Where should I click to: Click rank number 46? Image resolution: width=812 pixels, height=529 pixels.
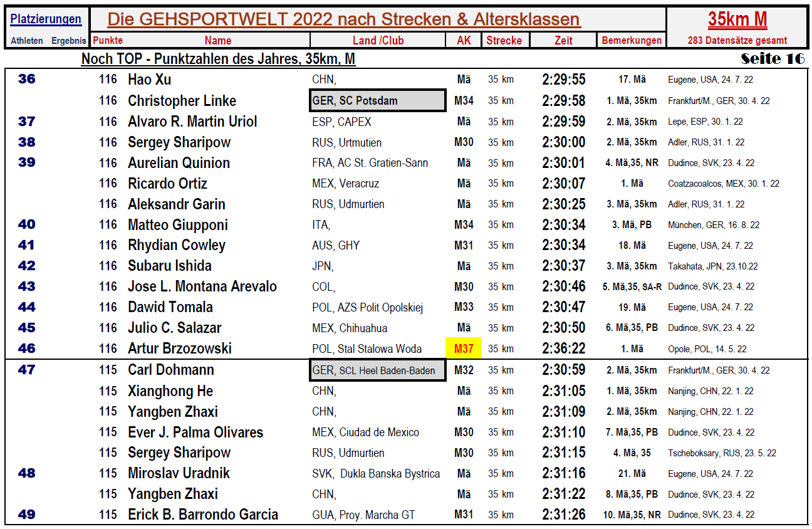27,348
